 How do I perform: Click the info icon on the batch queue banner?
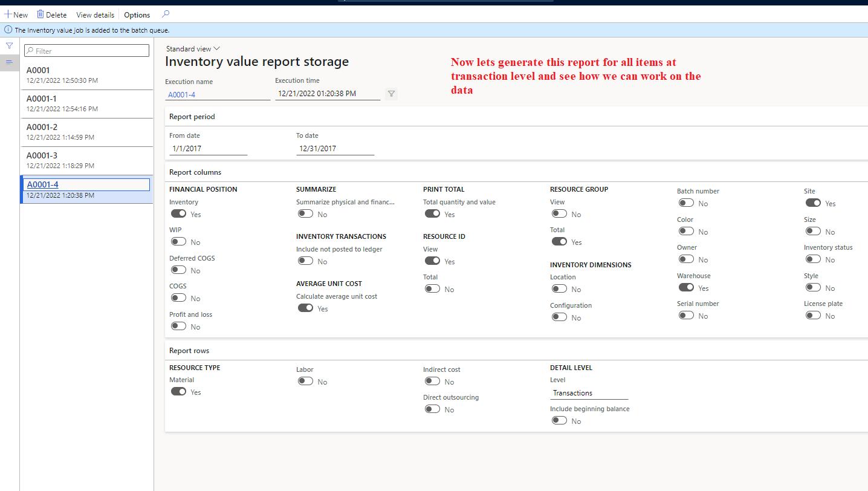click(8, 29)
